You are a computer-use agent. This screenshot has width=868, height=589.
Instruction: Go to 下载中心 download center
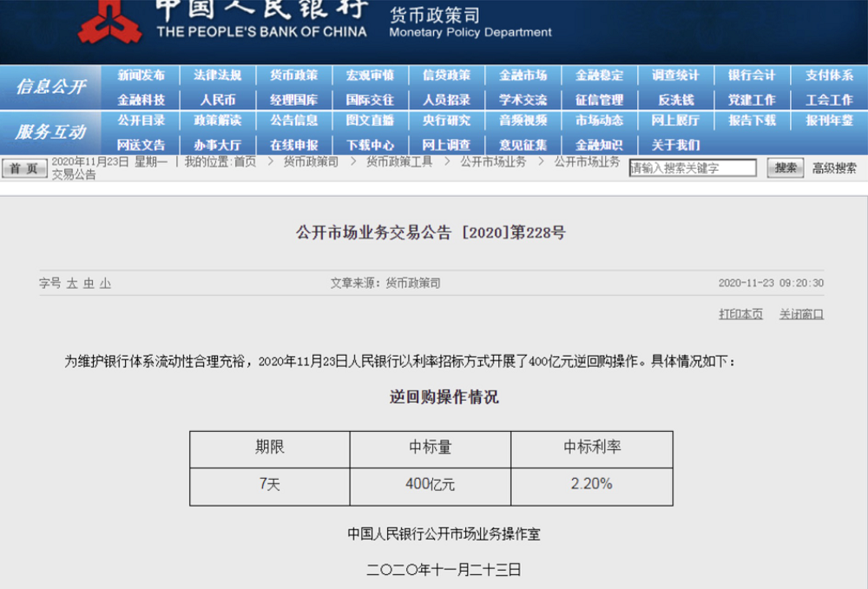coord(370,145)
